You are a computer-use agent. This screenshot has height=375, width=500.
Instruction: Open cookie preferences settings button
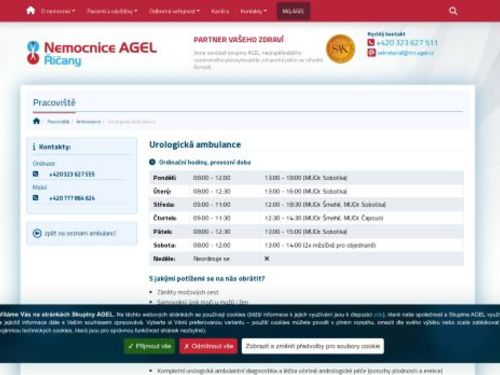click(x=313, y=346)
